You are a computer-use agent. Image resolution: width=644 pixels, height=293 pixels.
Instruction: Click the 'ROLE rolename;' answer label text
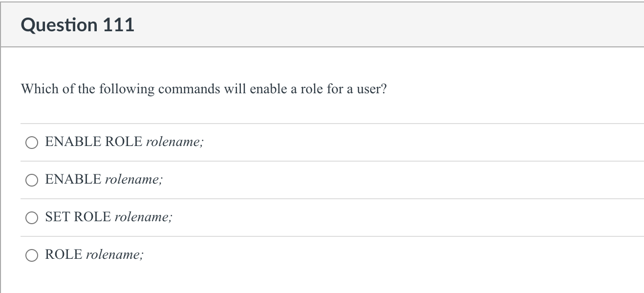tap(94, 255)
